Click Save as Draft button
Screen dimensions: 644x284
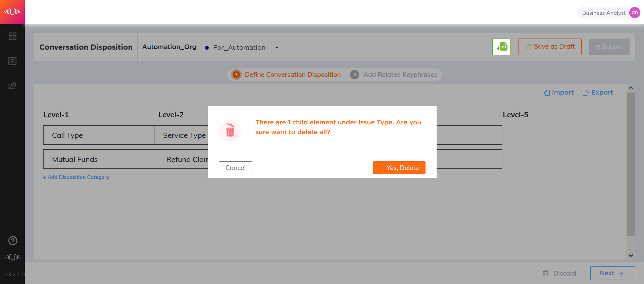coord(550,47)
